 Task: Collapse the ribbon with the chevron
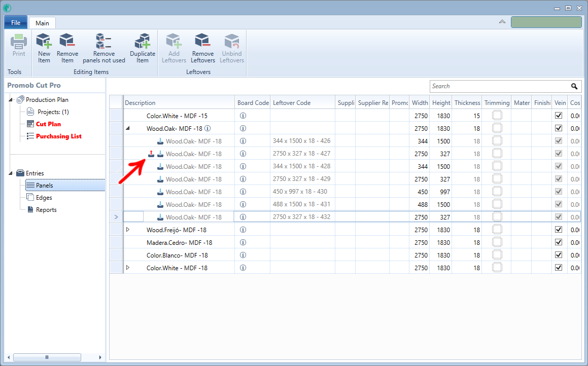tap(502, 22)
